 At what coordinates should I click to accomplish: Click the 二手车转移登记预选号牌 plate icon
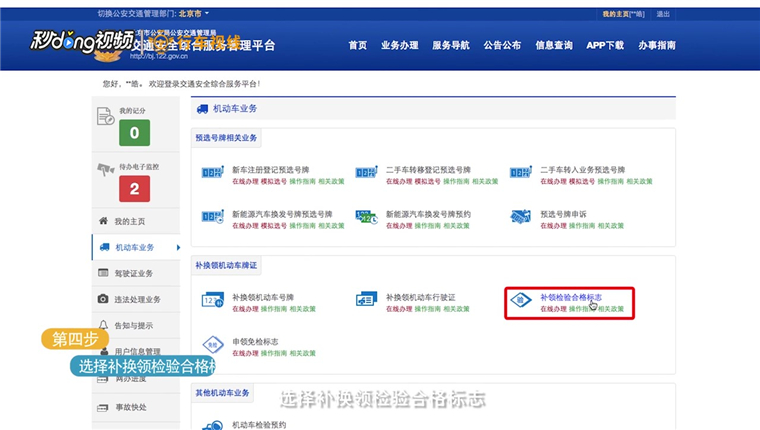click(x=366, y=173)
